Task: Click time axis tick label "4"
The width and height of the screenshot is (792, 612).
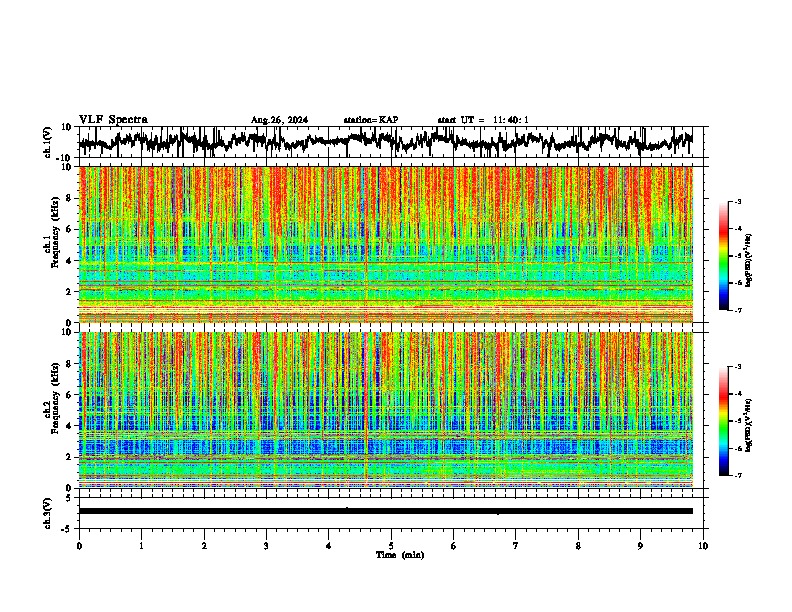Action: pyautogui.click(x=329, y=546)
